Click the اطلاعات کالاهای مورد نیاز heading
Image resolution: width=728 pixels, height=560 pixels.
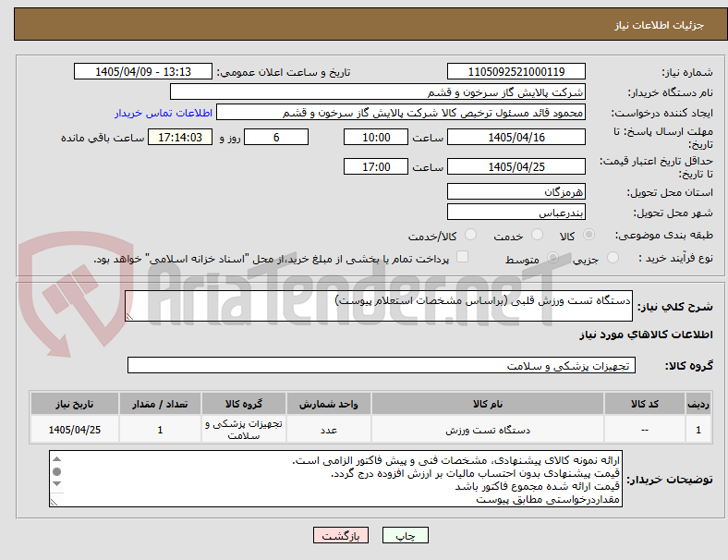(x=646, y=335)
